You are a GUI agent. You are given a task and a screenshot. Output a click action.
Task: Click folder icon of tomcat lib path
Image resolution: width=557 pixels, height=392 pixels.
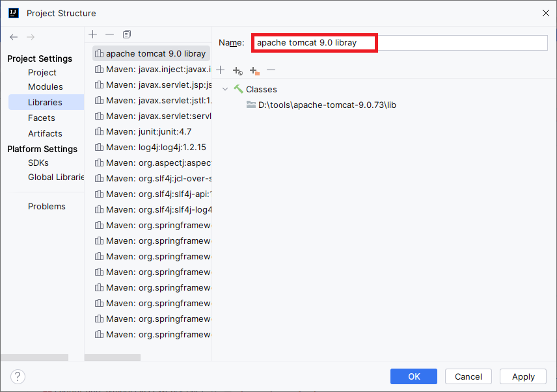(251, 105)
